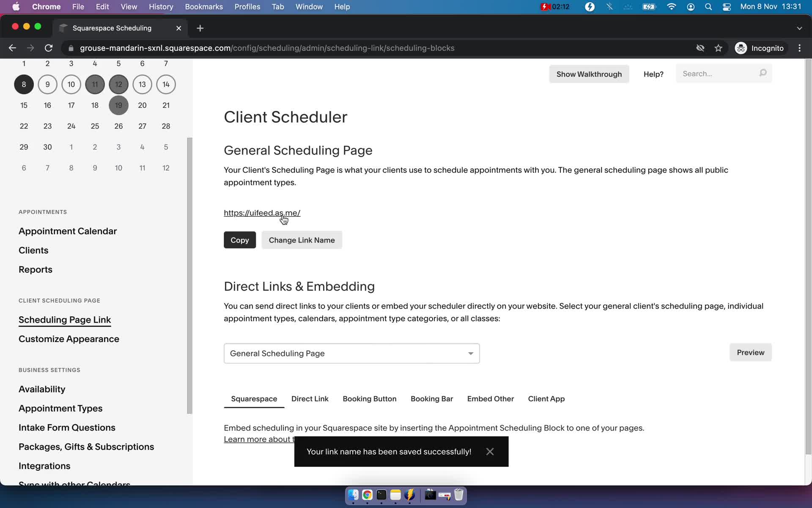812x508 pixels.
Task: Open Clients in sidebar
Action: [x=33, y=250]
